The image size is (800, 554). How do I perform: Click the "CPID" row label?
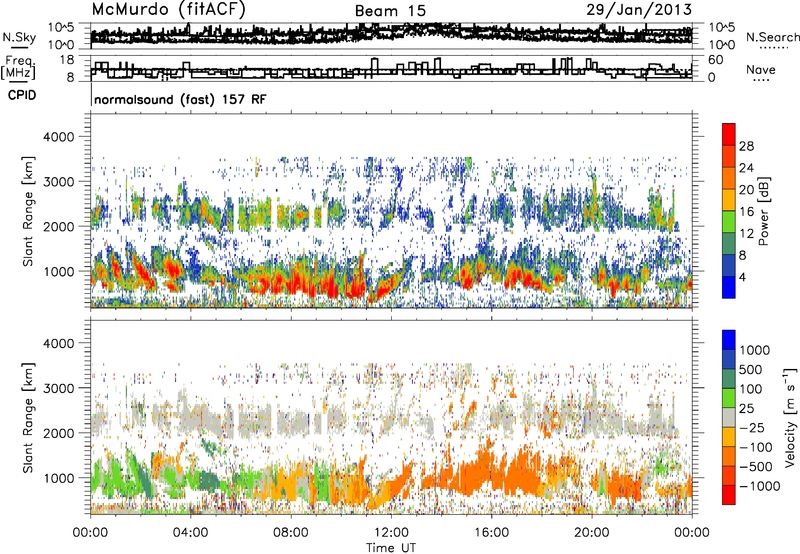pos(22,95)
